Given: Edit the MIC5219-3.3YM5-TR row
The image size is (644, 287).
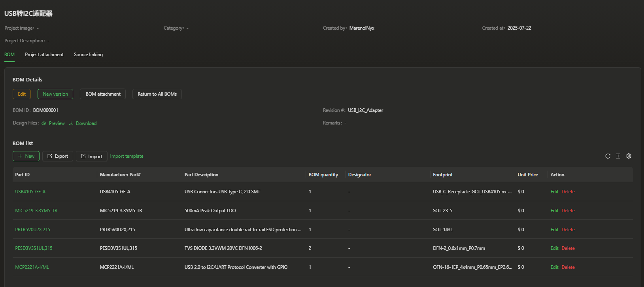Looking at the screenshot, I should (x=555, y=211).
